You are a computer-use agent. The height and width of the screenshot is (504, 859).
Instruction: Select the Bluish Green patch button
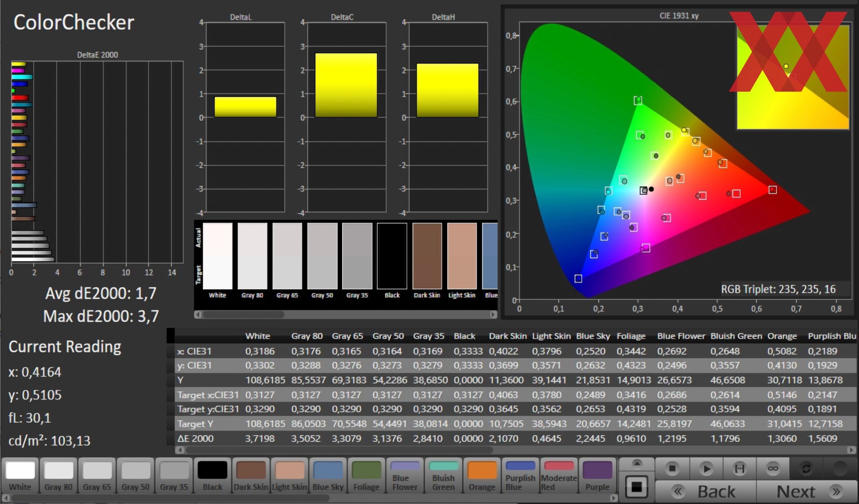(x=443, y=475)
